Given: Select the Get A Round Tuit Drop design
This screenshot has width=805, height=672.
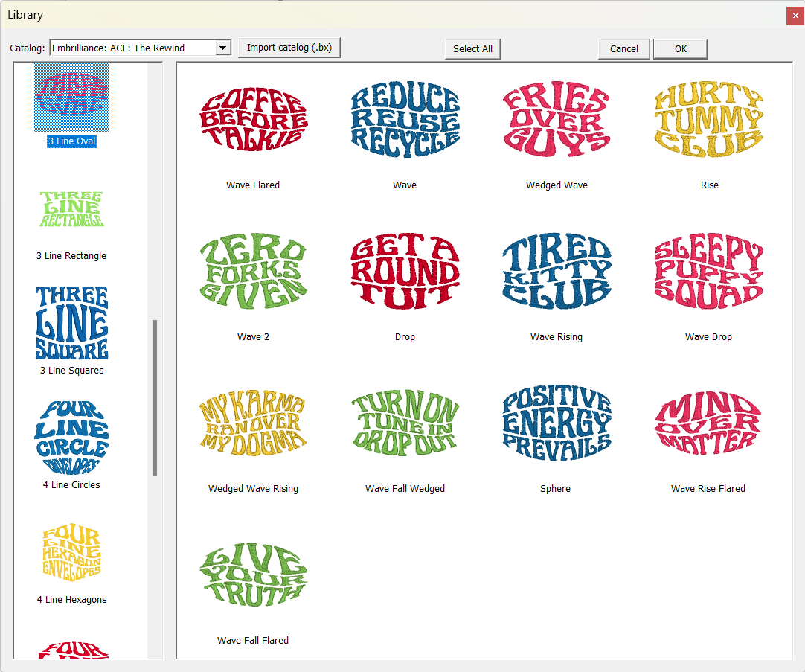Looking at the screenshot, I should point(405,270).
